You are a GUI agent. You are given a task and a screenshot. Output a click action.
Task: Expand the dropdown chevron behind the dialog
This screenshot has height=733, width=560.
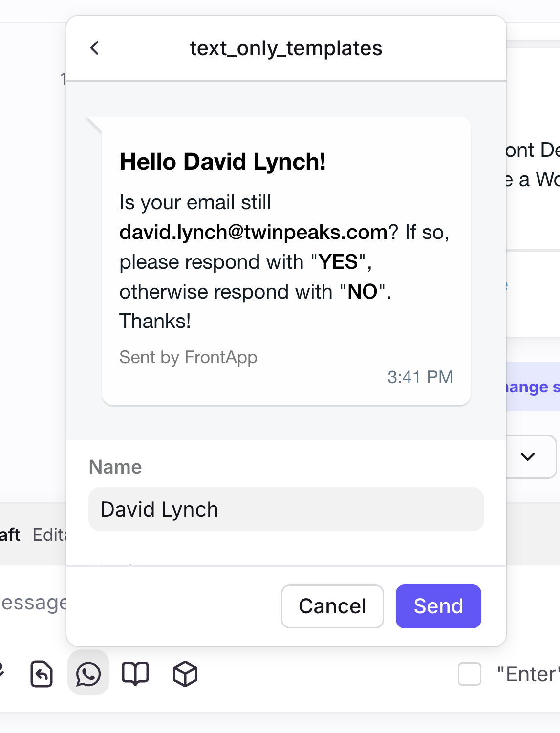point(528,456)
